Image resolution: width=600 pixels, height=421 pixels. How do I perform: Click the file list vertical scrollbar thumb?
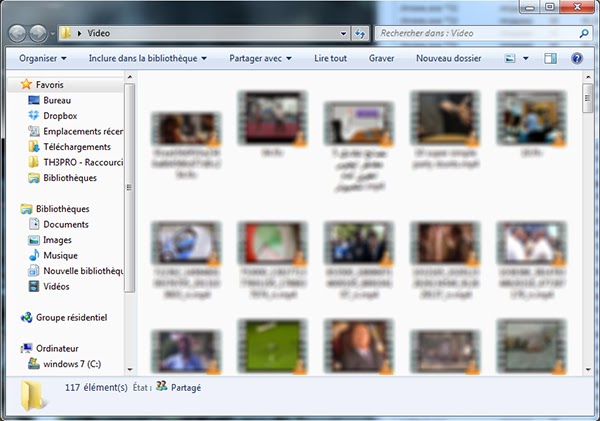(x=588, y=98)
